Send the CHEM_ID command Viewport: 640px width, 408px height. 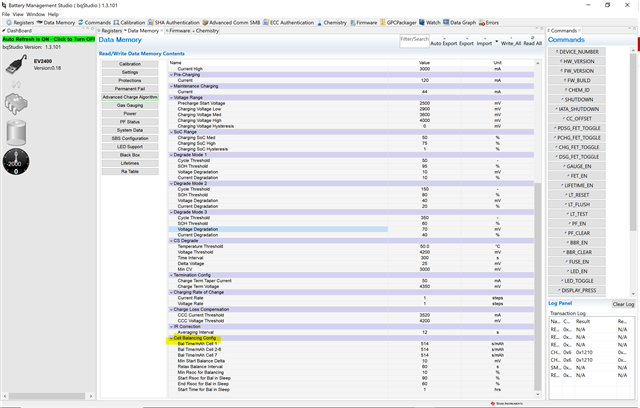[x=577, y=90]
